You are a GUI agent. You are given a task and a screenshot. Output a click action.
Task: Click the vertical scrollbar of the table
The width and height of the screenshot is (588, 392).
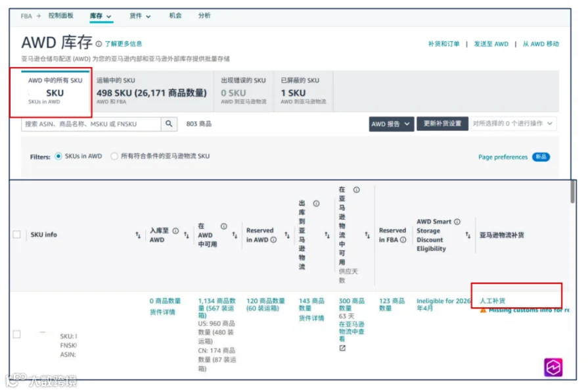[572, 191]
